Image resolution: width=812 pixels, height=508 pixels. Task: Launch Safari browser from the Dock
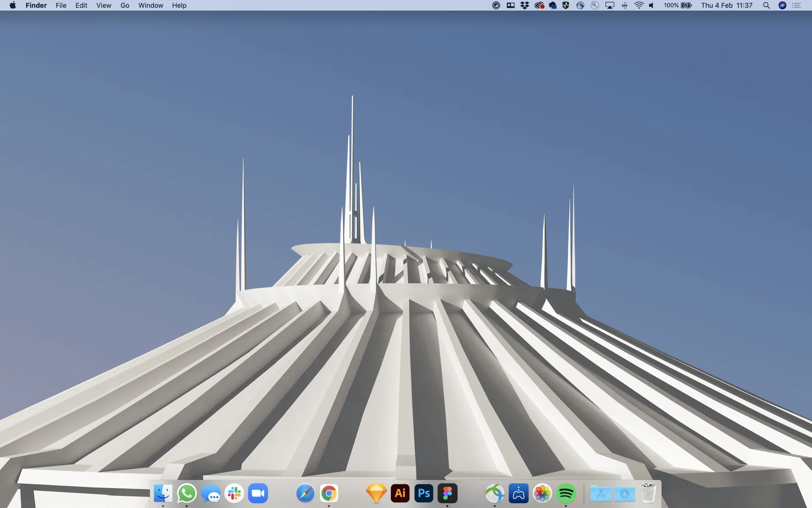(305, 493)
